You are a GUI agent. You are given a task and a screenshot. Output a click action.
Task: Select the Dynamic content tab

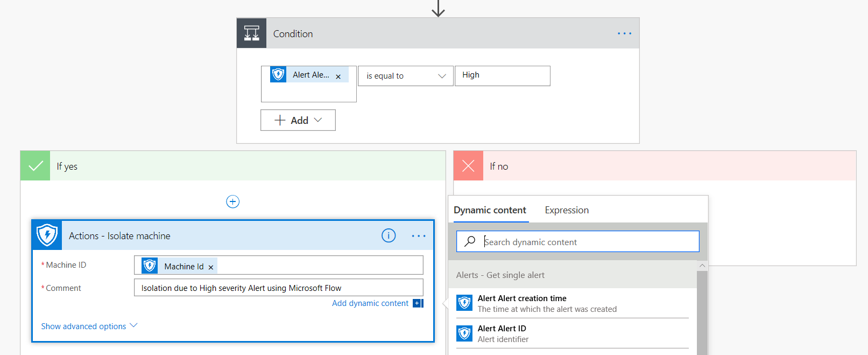(x=490, y=210)
